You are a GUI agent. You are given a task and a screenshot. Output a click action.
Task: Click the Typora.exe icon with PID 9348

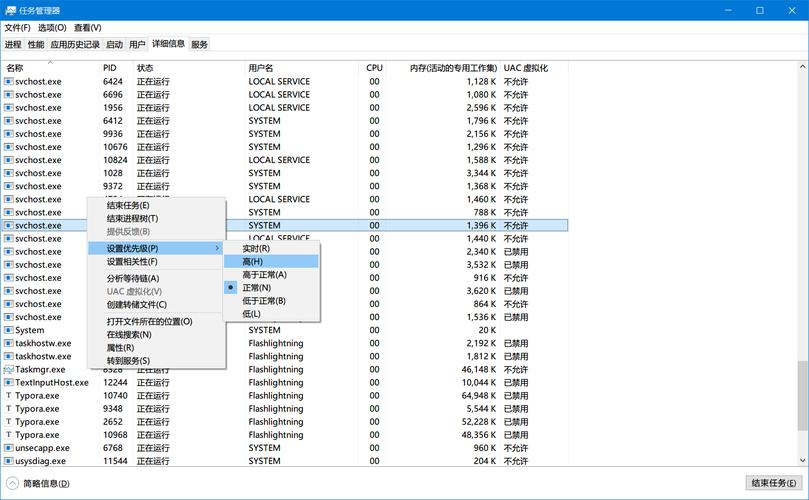[9, 409]
